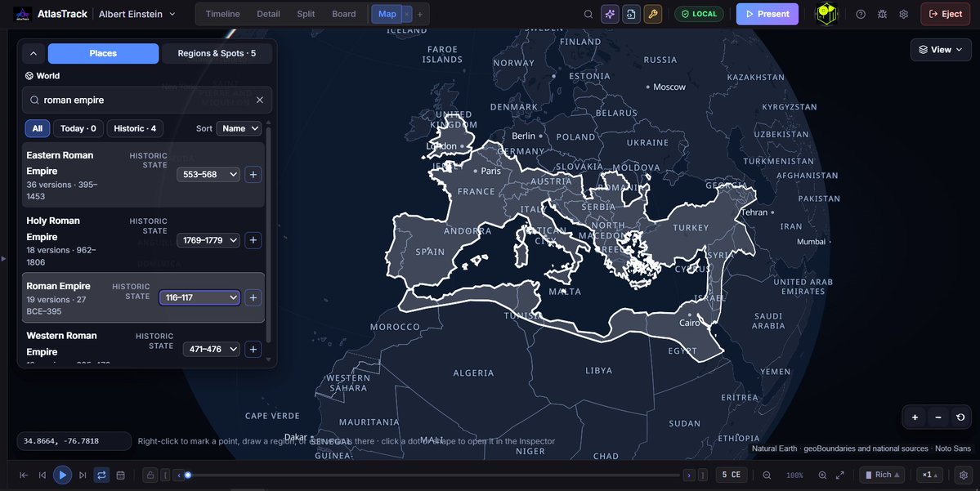Collapse the Places panel with chevron
Viewport: 980px width, 491px height.
34,54
